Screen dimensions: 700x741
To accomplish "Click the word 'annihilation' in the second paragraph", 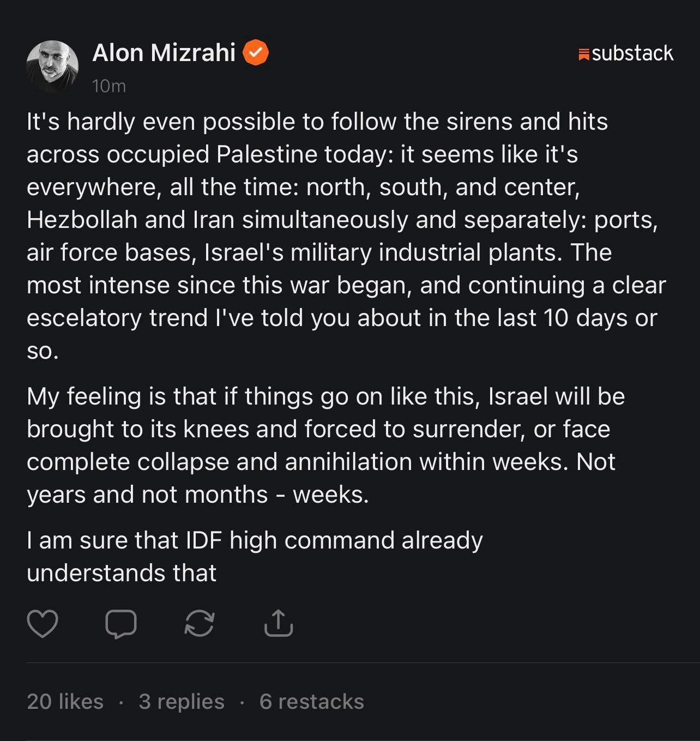I will pyautogui.click(x=348, y=462).
